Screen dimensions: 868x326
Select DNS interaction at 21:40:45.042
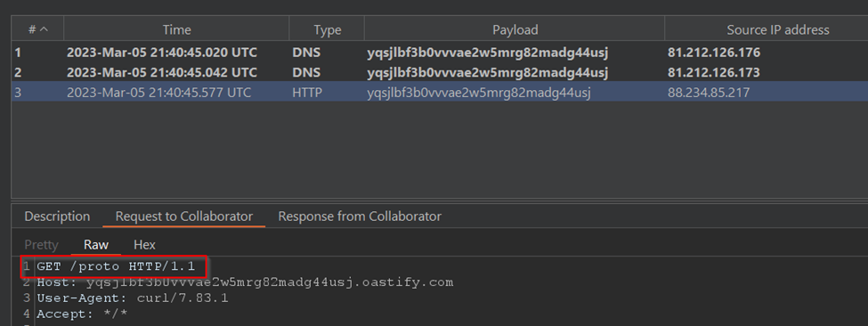[x=440, y=72]
